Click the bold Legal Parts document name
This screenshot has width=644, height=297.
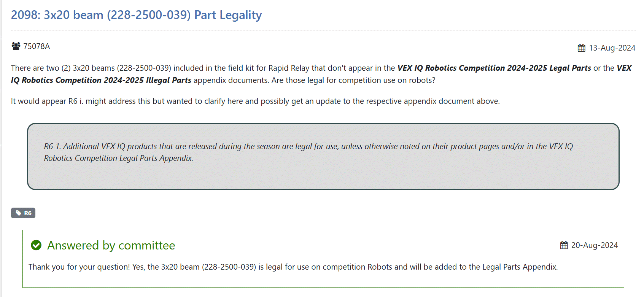tap(494, 68)
